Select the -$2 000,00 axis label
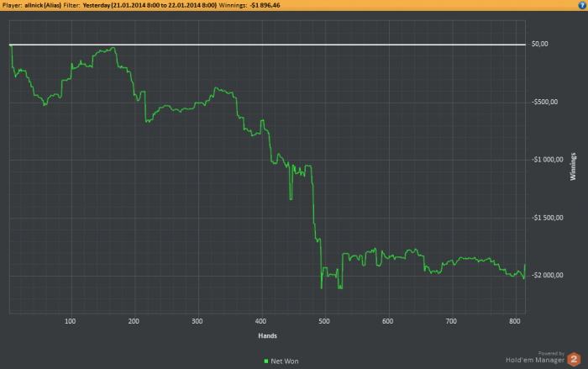Screen dimensions: 588x369 point(547,275)
